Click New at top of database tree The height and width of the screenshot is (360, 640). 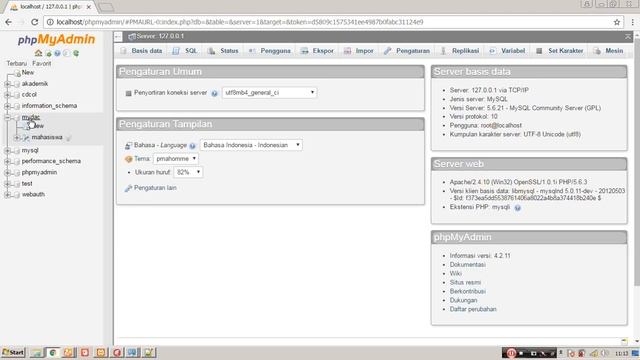click(28, 73)
